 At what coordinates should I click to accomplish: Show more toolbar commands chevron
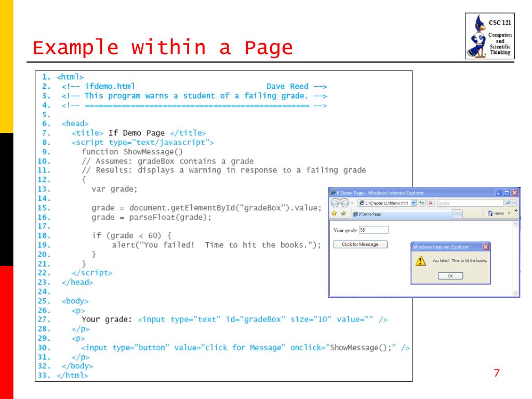click(x=516, y=211)
